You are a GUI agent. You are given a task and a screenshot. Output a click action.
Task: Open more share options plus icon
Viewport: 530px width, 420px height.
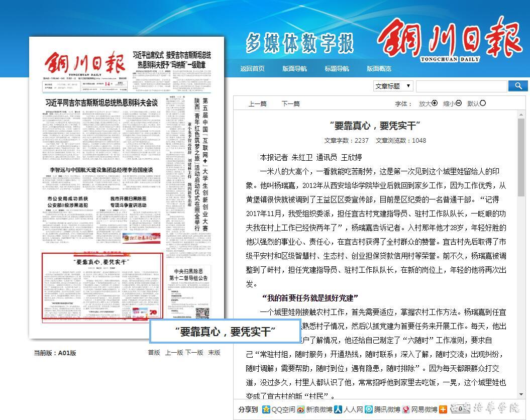tap(443, 409)
